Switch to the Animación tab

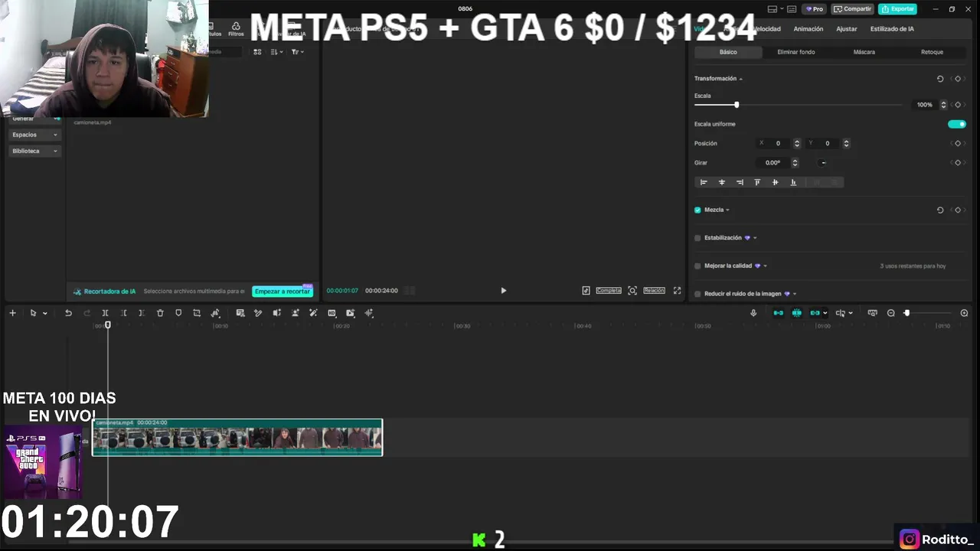coord(808,29)
